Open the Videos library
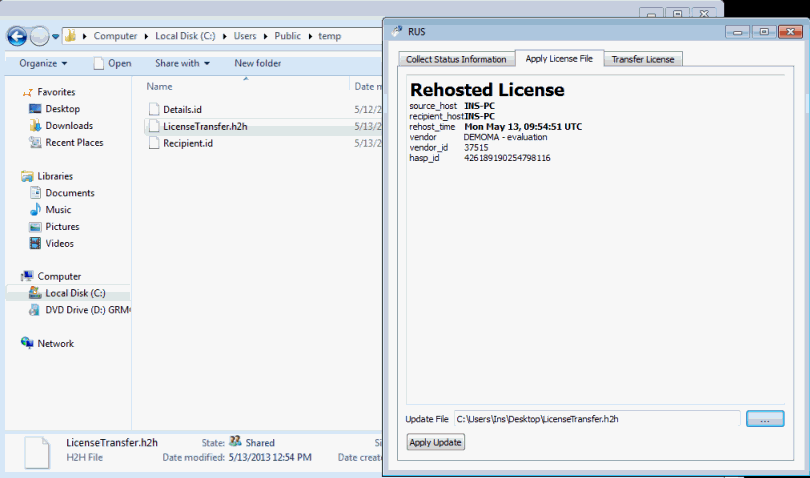Viewport: 810px width, 478px height. pos(59,244)
